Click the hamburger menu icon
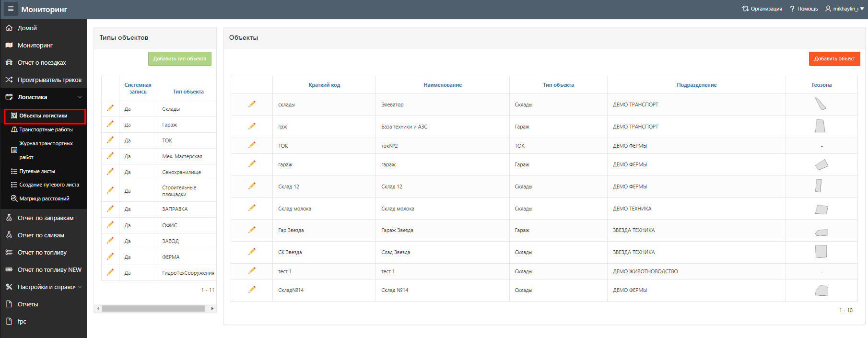The width and height of the screenshot is (868, 338). pos(11,9)
